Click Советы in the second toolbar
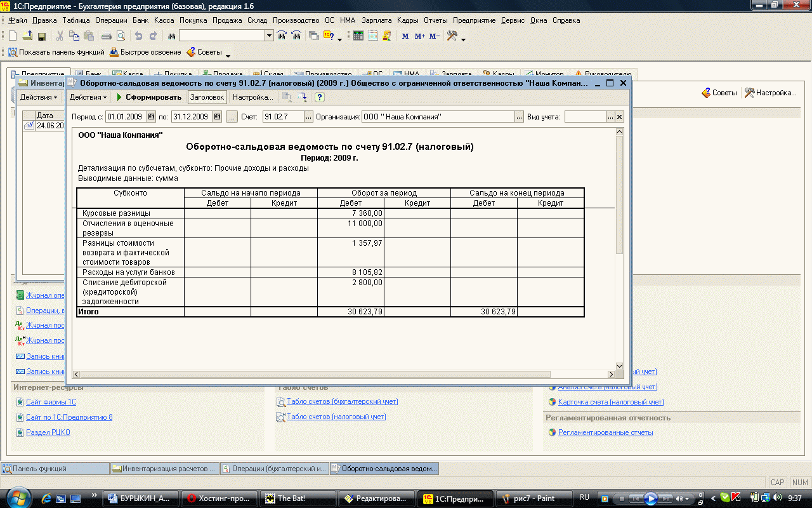Image resolution: width=812 pixels, height=508 pixels. pos(204,52)
